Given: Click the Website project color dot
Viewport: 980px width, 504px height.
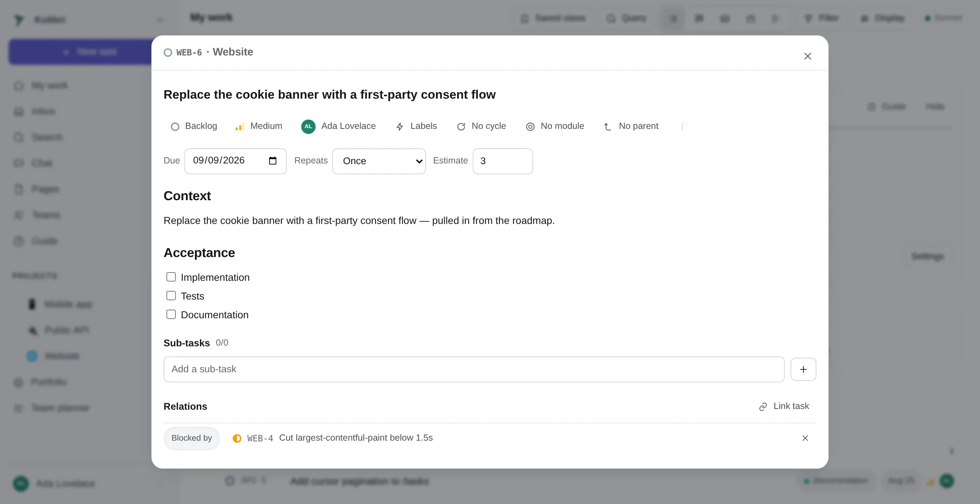Looking at the screenshot, I should tap(32, 356).
